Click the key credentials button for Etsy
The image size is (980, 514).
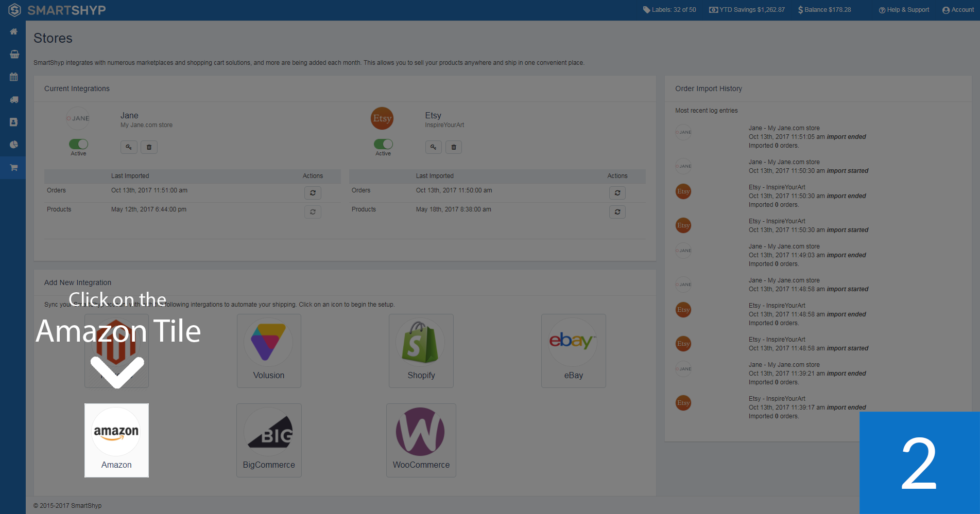(434, 147)
